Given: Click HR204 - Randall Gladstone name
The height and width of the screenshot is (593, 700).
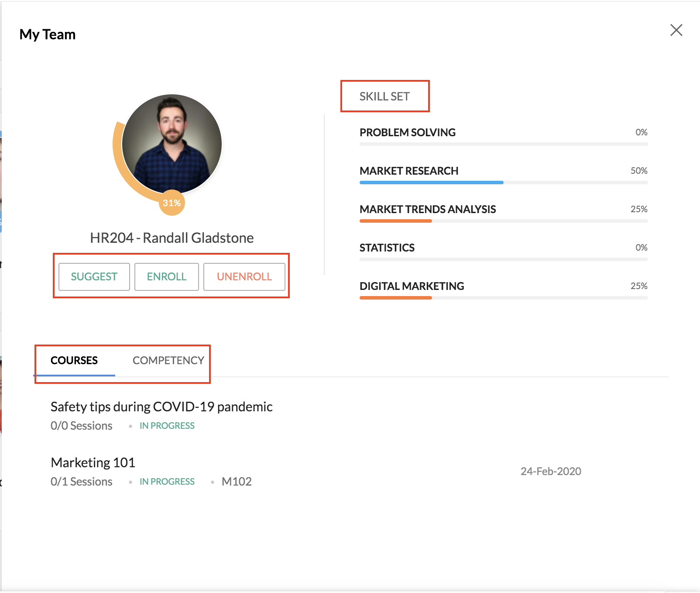Looking at the screenshot, I should click(x=172, y=238).
